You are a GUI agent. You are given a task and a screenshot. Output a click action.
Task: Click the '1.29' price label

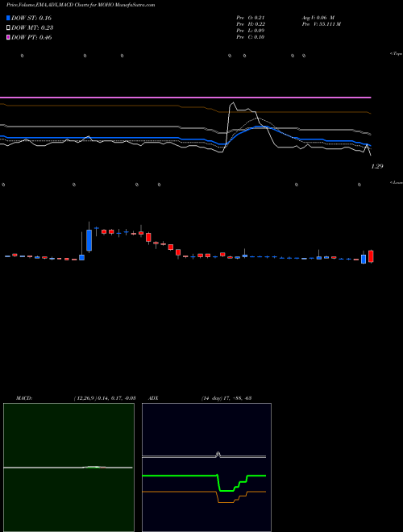pyautogui.click(x=377, y=166)
